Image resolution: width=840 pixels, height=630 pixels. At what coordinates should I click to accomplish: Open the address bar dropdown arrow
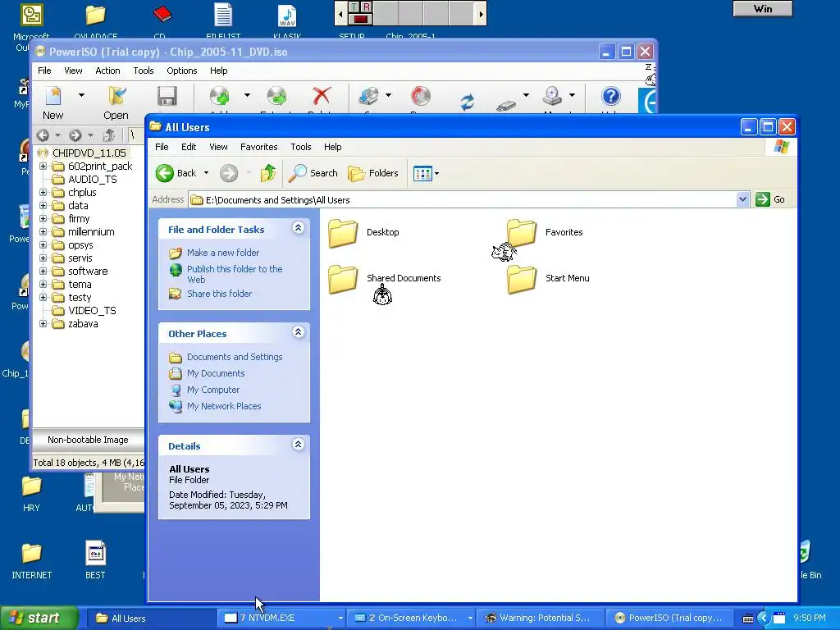click(x=742, y=199)
